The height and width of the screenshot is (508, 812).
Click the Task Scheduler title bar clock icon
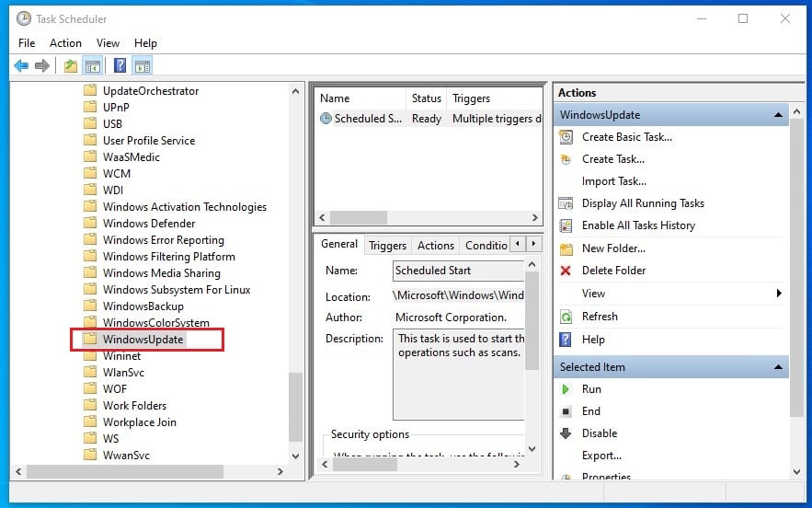click(x=24, y=18)
